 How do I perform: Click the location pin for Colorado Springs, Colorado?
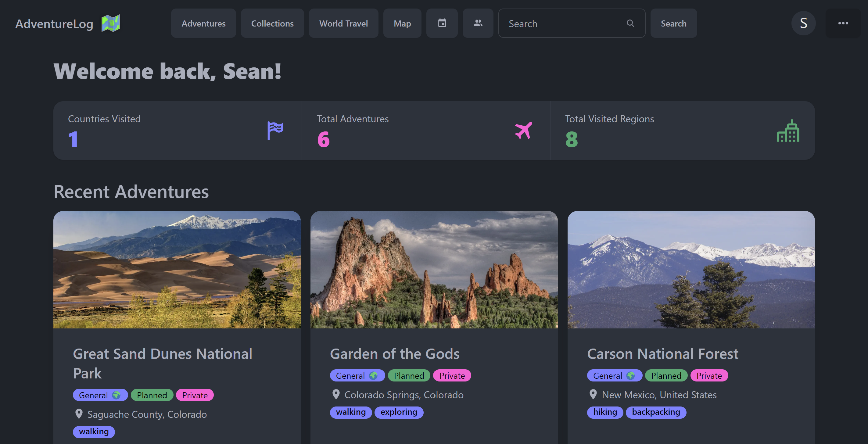[x=336, y=395]
